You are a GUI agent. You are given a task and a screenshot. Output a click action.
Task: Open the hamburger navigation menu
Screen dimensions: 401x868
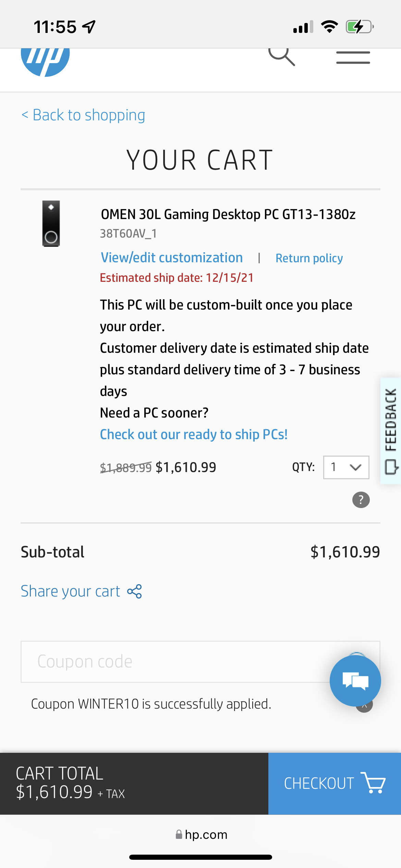(353, 58)
